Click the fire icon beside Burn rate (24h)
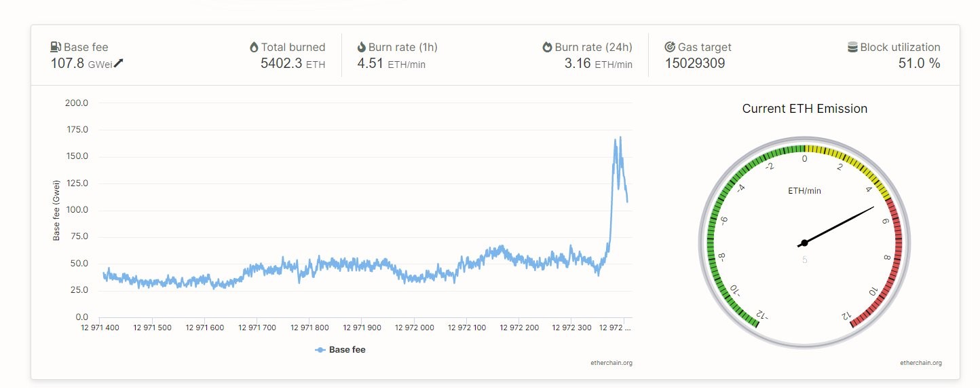Viewport: 980px width, 388px height. point(547,47)
